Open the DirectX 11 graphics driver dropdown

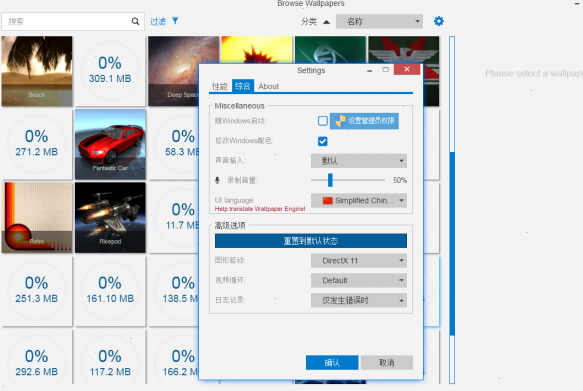359,261
